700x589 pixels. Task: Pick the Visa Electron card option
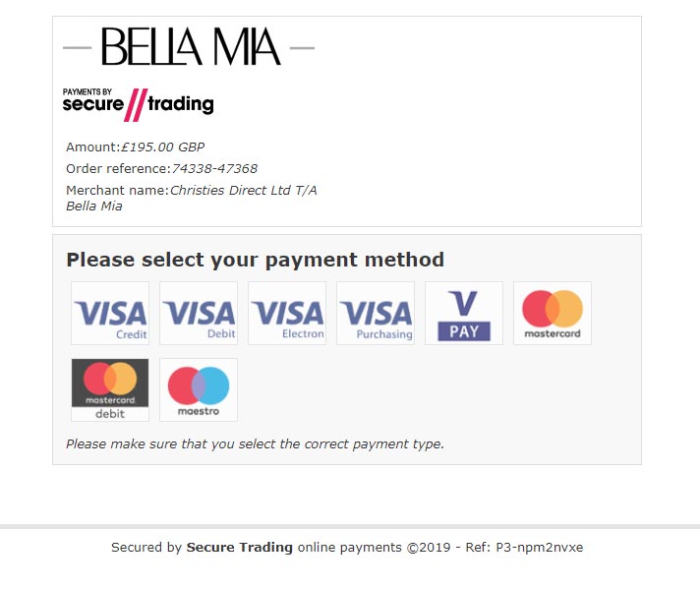[287, 313]
